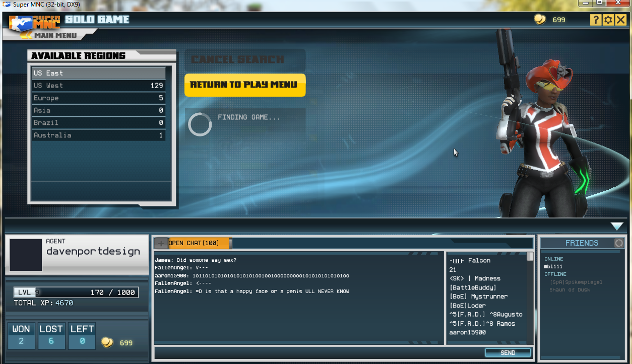This screenshot has height=364, width=632.
Task: Click FallenAngel's "v---" chat message
Action: click(181, 268)
